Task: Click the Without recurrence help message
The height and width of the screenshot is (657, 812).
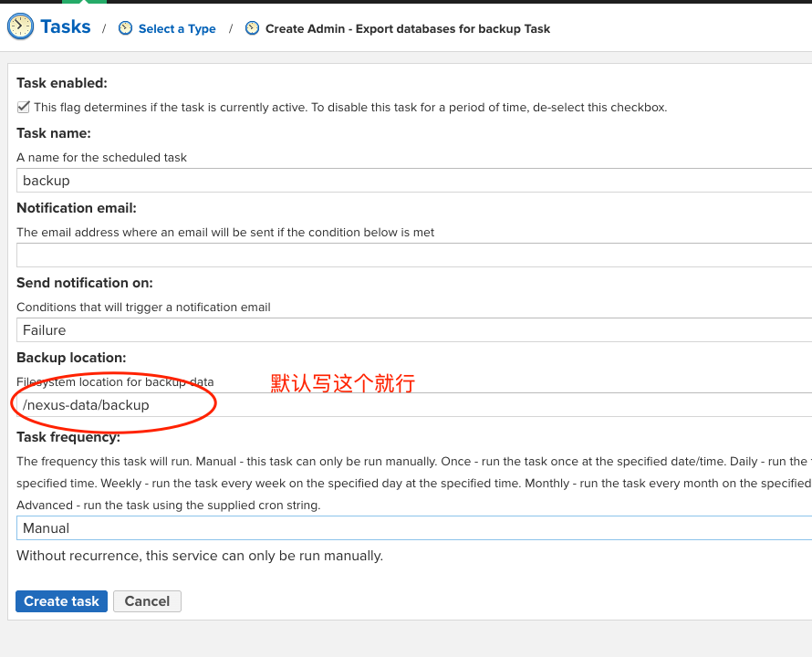Action: [200, 556]
